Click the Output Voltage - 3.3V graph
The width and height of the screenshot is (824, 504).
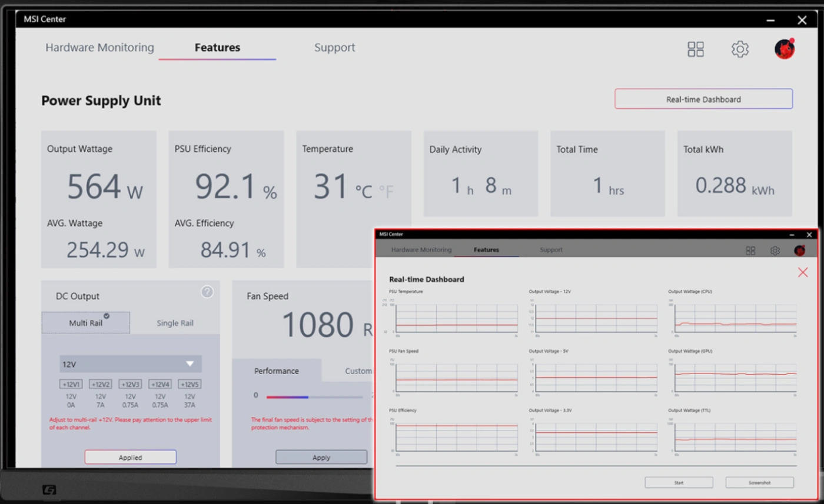point(596,437)
